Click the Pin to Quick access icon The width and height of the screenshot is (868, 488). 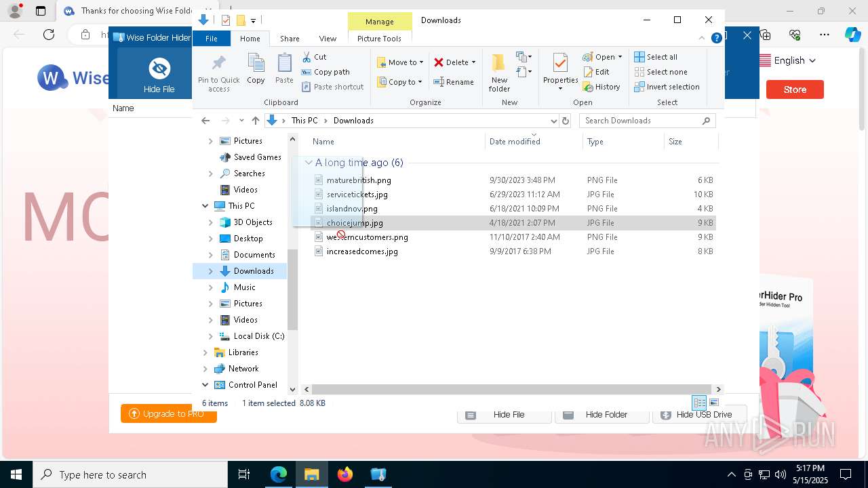tap(218, 63)
